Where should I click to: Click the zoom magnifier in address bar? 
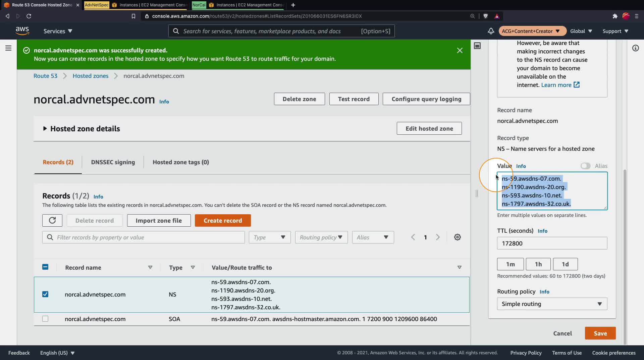[x=472, y=16]
